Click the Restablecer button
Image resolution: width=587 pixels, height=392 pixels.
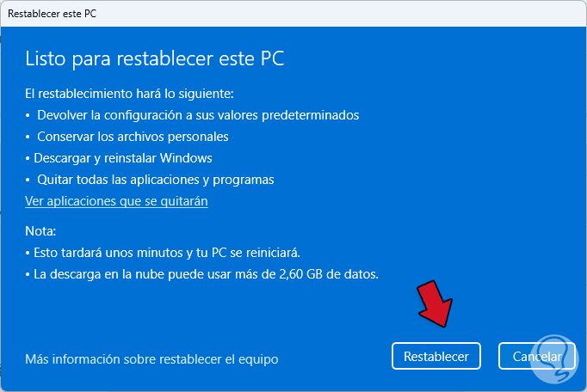pyautogui.click(x=436, y=356)
